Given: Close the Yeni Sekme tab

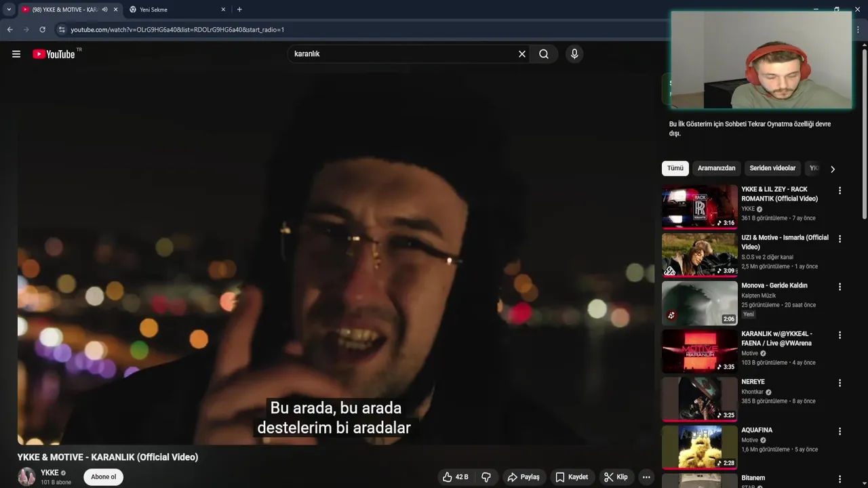Looking at the screenshot, I should pyautogui.click(x=223, y=9).
